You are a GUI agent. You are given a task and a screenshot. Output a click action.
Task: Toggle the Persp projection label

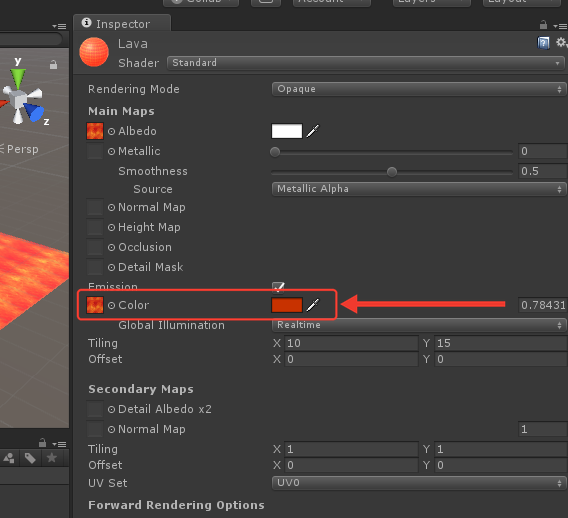pyautogui.click(x=22, y=149)
